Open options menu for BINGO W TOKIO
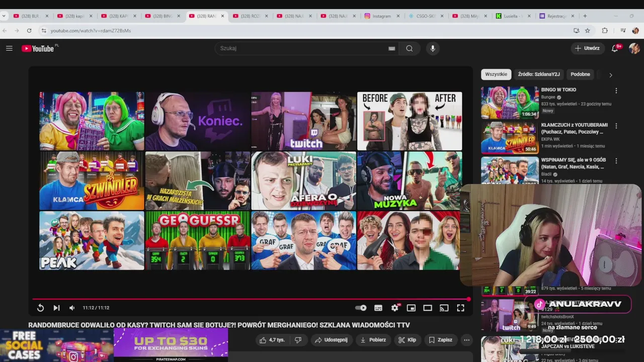 616,91
